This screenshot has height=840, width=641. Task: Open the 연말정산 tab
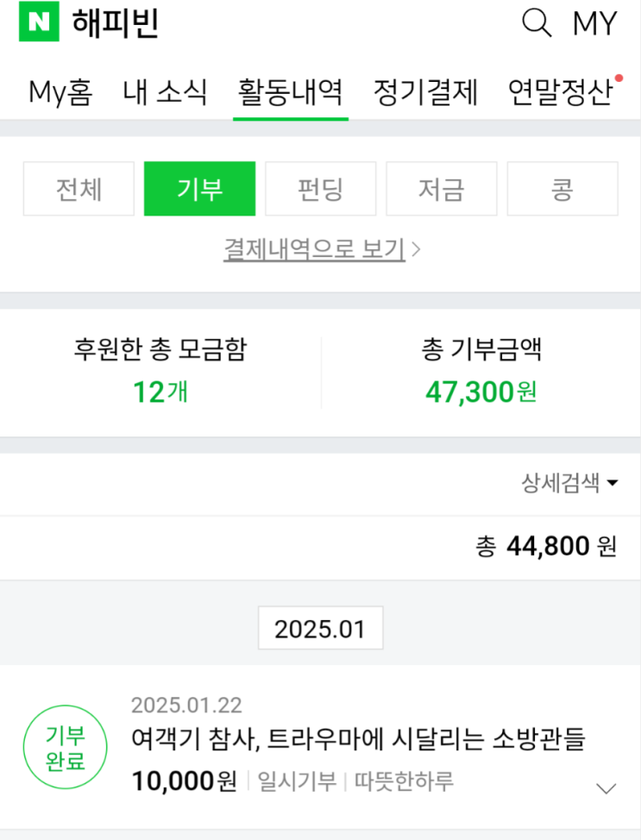coord(560,92)
